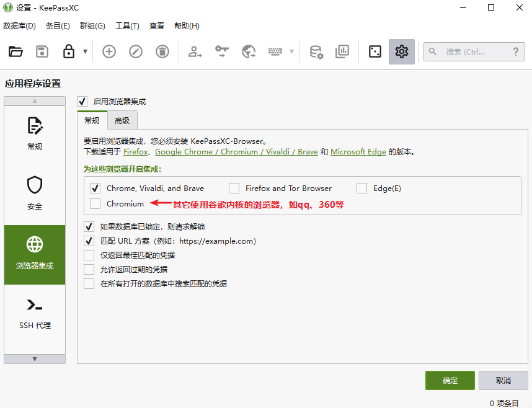Open the 工具(T) menu
The image size is (532, 408).
[x=127, y=26]
